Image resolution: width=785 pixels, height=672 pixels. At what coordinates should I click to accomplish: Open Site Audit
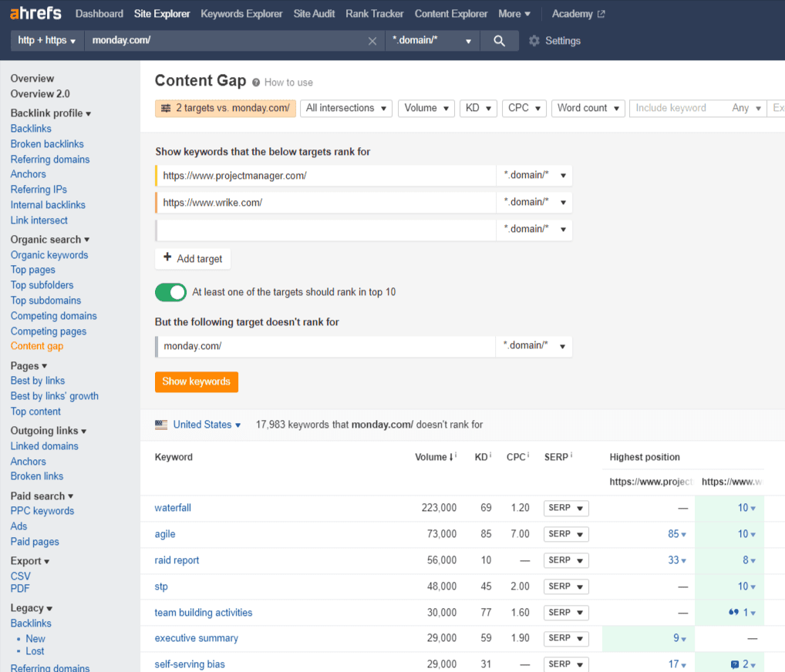pos(314,14)
